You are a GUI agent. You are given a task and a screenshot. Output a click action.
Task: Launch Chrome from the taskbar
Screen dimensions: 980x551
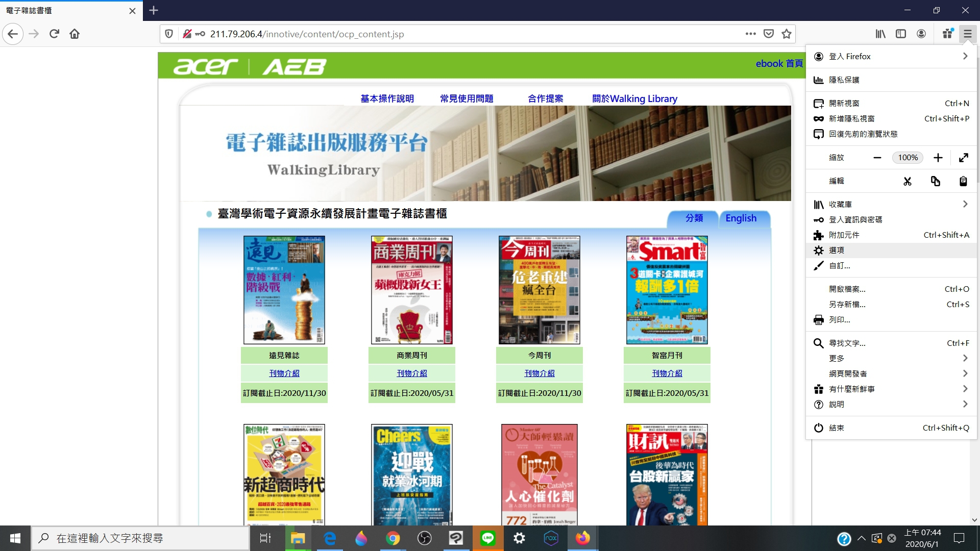click(393, 538)
